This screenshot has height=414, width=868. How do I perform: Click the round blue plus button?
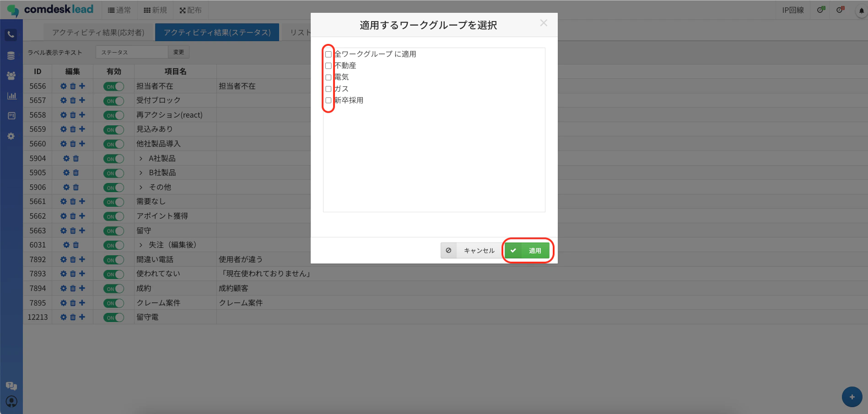852,397
